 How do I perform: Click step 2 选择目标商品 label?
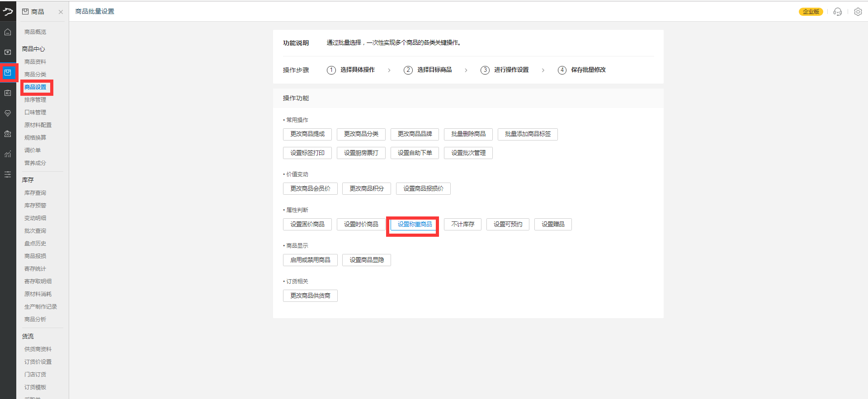(434, 70)
